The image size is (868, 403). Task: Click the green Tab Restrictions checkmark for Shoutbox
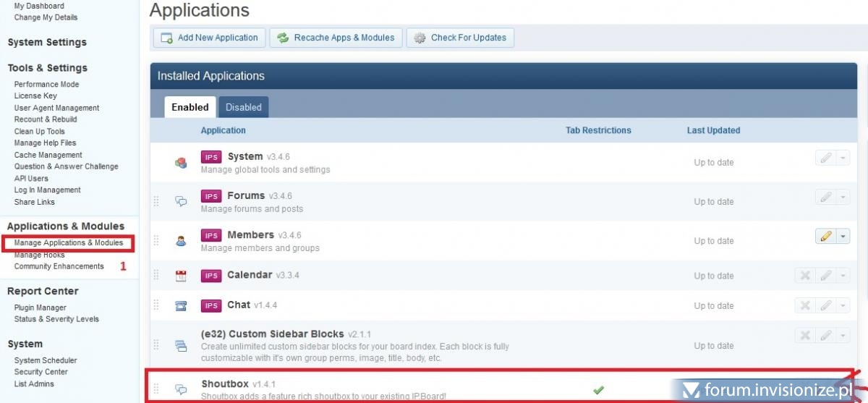(x=598, y=390)
